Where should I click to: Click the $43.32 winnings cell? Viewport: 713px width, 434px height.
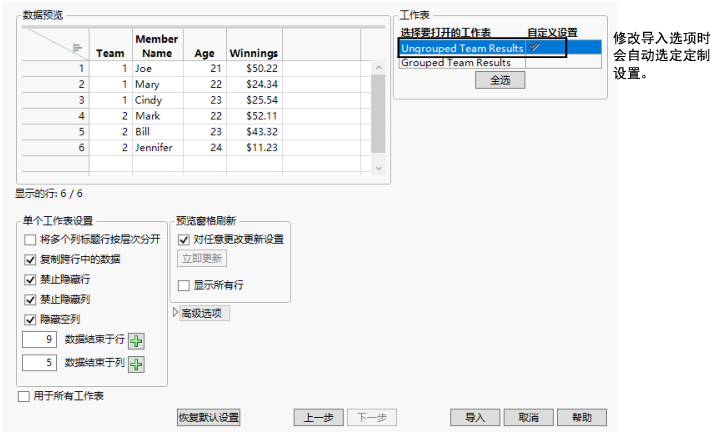point(254,132)
